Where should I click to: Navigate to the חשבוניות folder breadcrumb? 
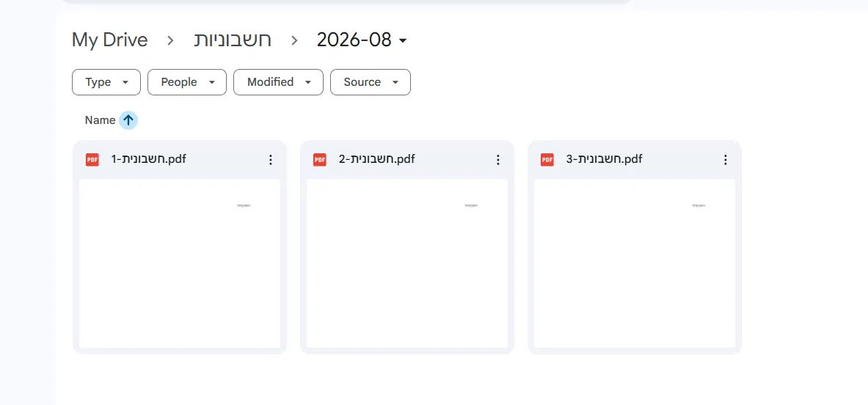233,40
